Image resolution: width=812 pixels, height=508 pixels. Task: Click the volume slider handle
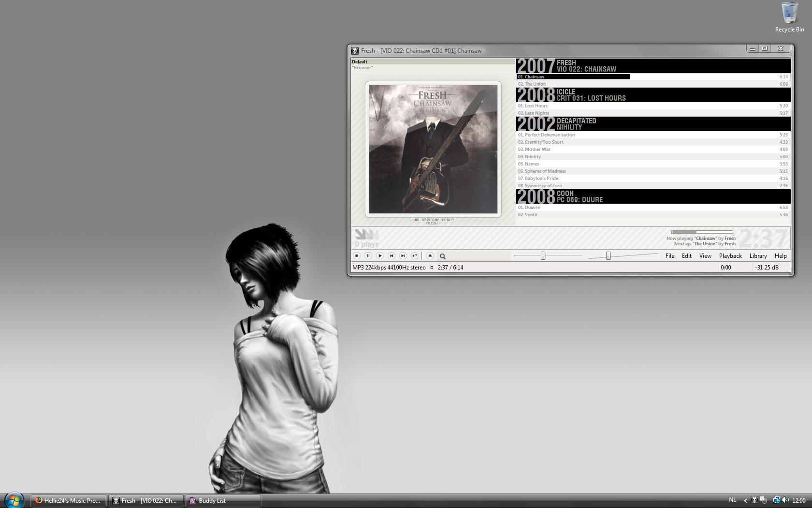click(608, 256)
